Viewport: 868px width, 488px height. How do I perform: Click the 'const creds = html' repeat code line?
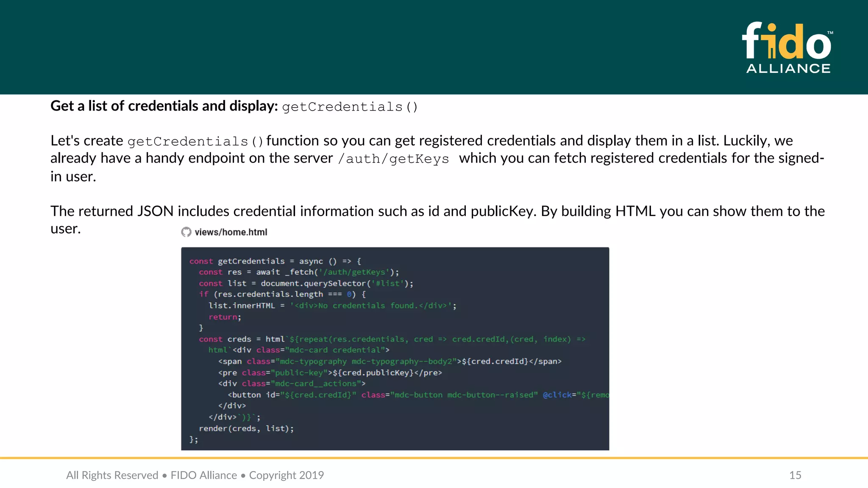(x=392, y=339)
